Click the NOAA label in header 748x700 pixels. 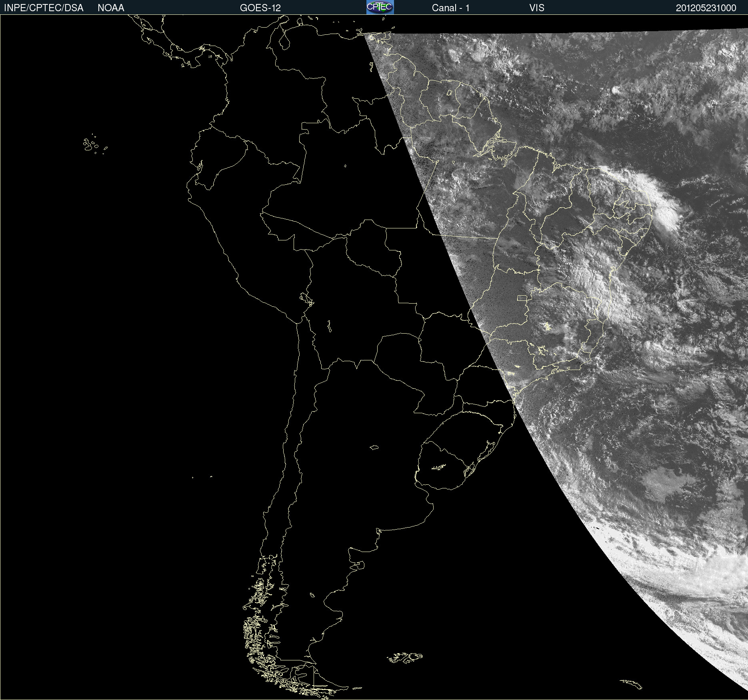[111, 8]
